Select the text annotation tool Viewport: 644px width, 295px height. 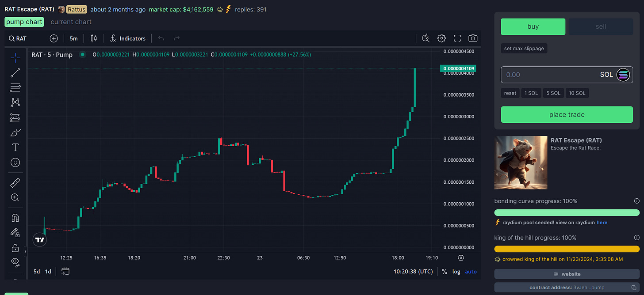(x=15, y=147)
